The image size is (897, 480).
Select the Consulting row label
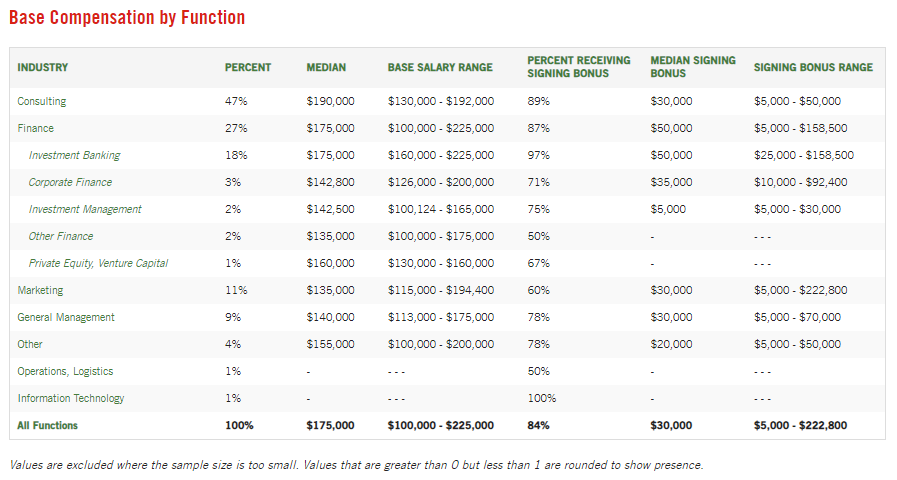[x=42, y=101]
